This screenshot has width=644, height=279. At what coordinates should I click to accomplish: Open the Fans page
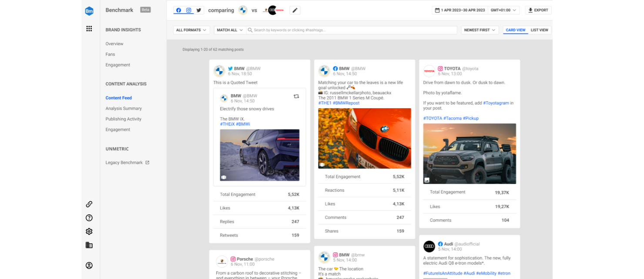pos(110,54)
